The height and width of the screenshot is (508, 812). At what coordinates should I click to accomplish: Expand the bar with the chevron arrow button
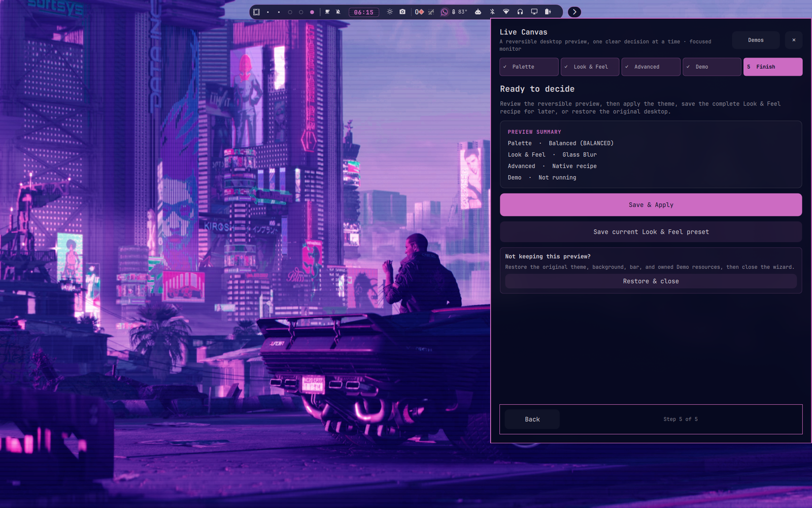point(574,12)
